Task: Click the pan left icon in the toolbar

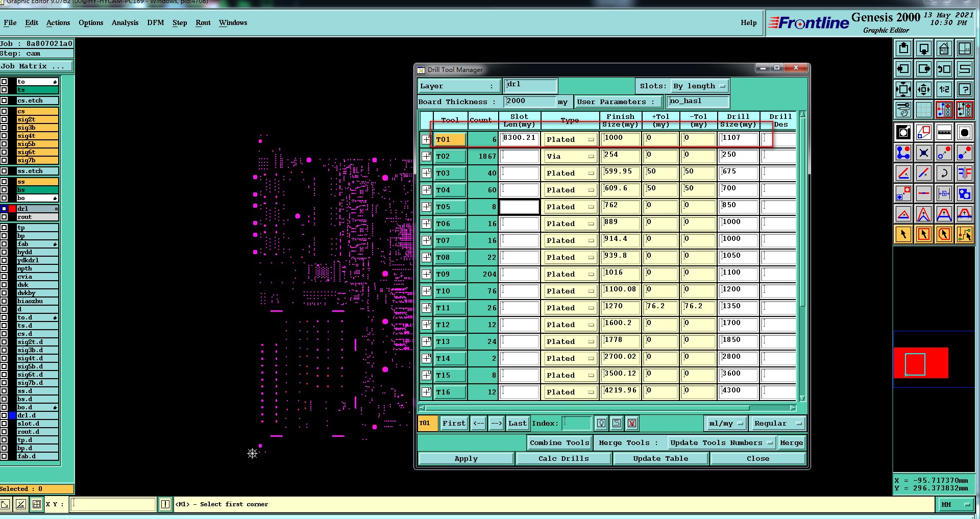Action: [903, 69]
